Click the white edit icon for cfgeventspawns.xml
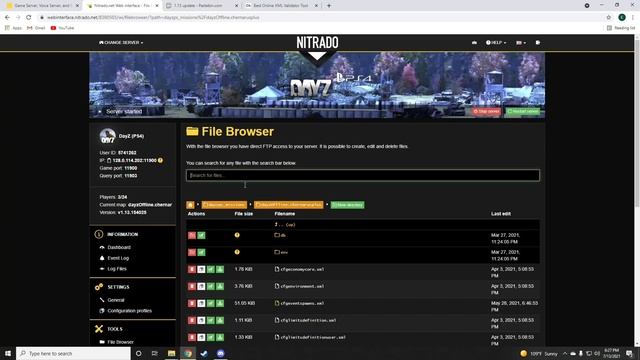640x360 pixels. point(201,303)
